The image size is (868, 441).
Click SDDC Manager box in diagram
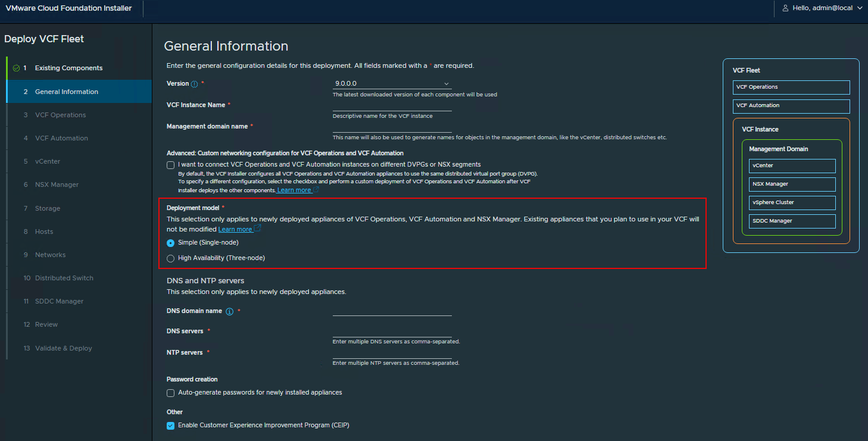[x=792, y=221]
